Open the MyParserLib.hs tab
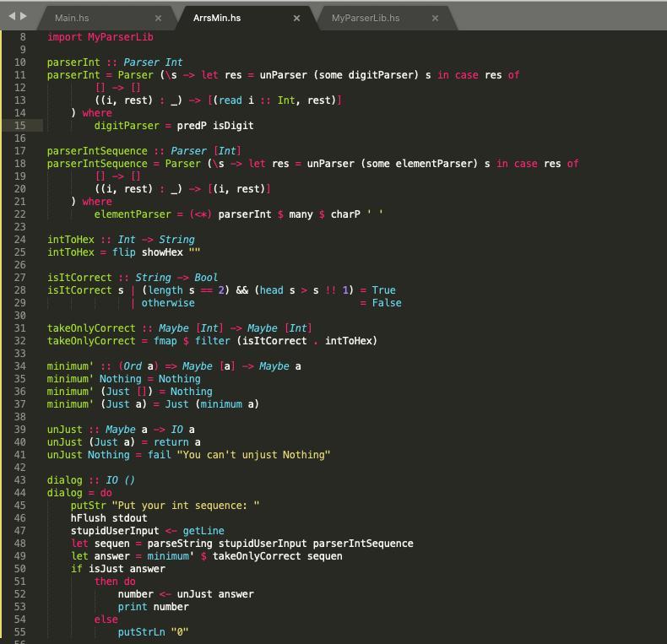667x644 pixels. (x=366, y=18)
